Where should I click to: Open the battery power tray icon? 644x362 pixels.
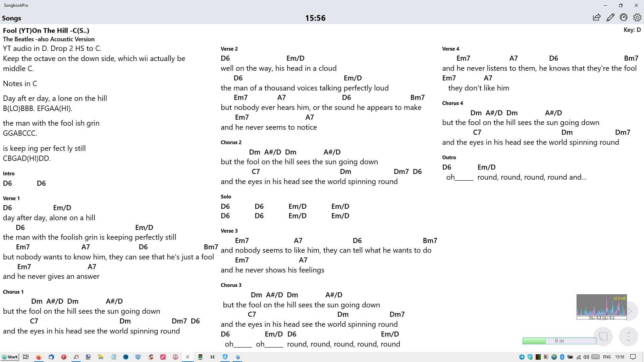coord(570,357)
